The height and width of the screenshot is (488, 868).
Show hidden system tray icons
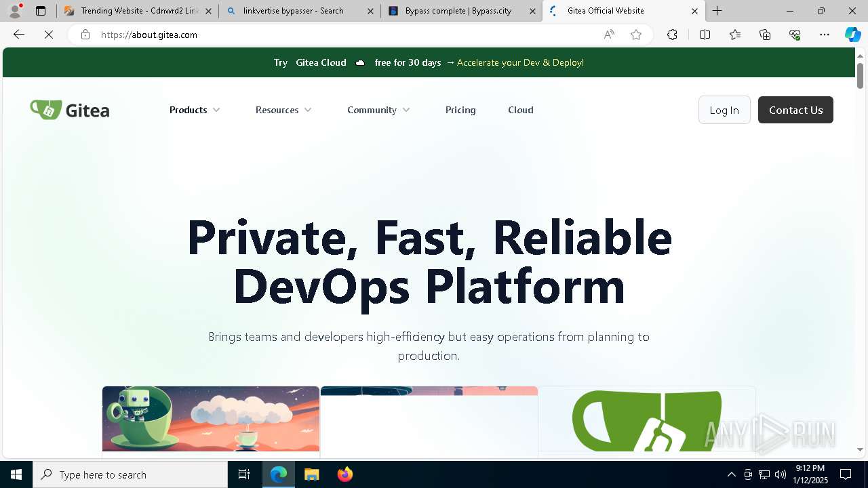click(731, 474)
